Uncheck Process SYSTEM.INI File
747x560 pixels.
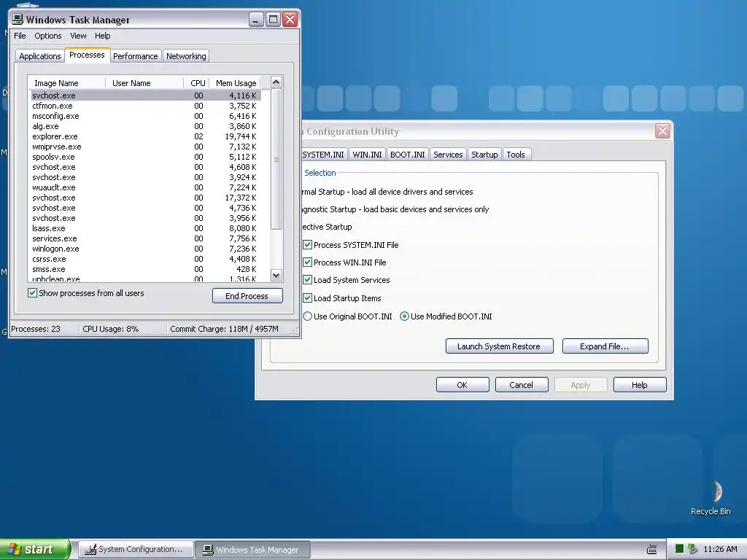308,245
